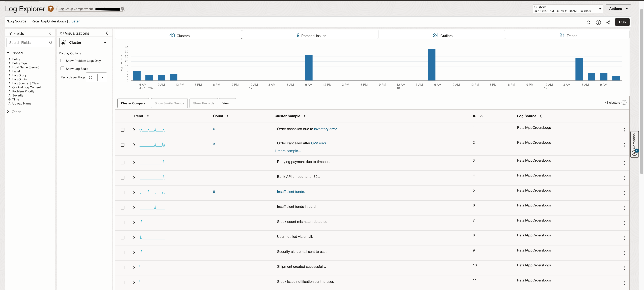This screenshot has width=644, height=290.
Task: Click the Cluster Compare button
Action: point(133,103)
